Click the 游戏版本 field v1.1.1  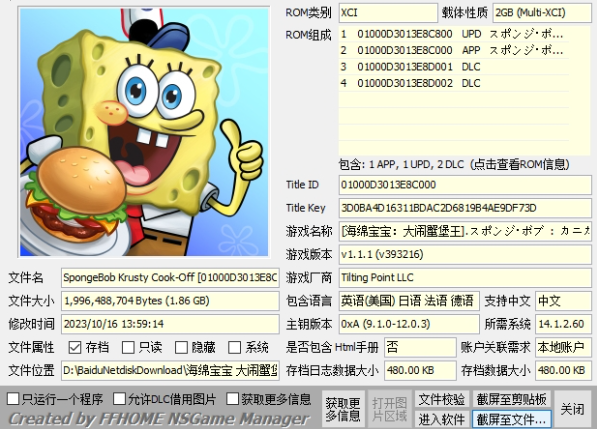pos(465,254)
